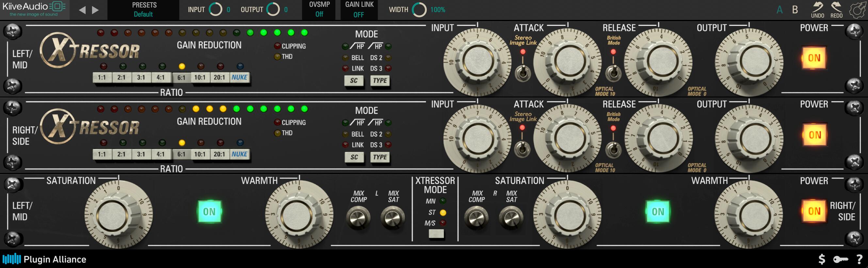Click the L MIX COMP small knob
Screen dimensions: 868x268
[x=358, y=218]
